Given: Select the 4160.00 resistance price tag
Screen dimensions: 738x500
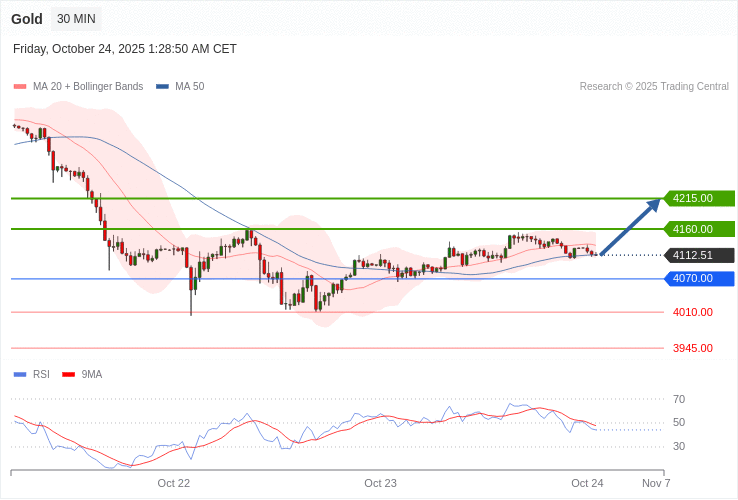Looking at the screenshot, I should (698, 229).
